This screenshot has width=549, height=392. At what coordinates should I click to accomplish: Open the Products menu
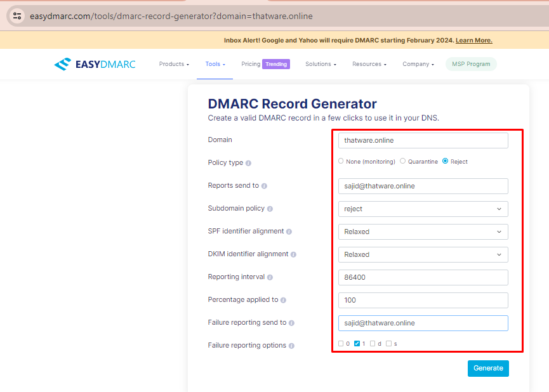(174, 64)
